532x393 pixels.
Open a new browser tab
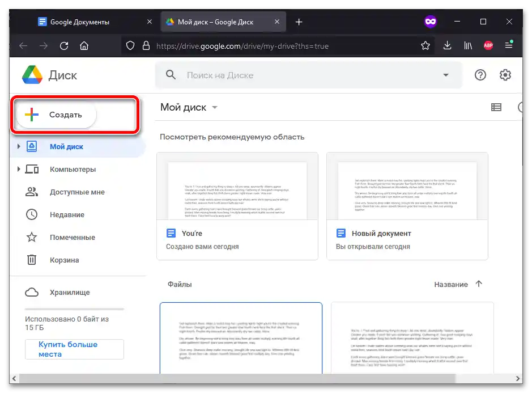pos(299,22)
